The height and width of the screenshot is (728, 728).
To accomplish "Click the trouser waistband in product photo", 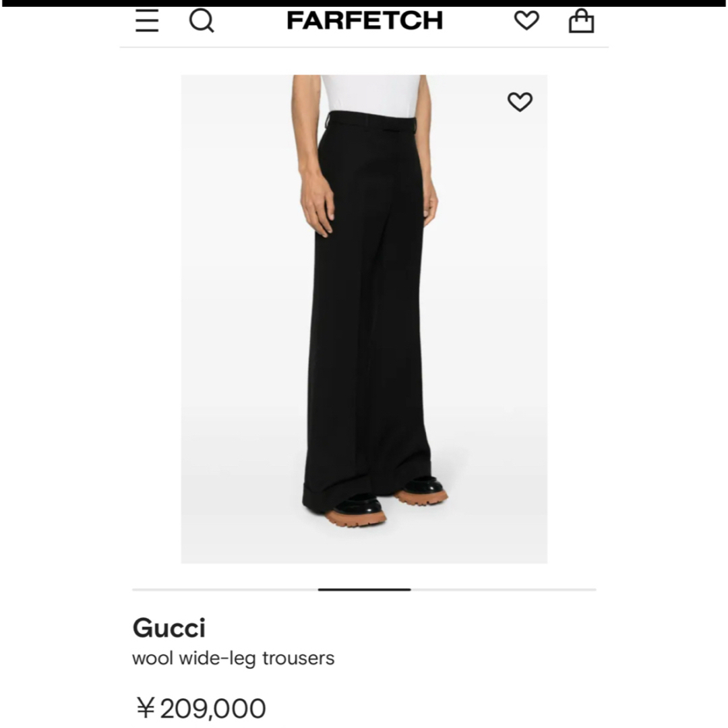I will pos(371,121).
